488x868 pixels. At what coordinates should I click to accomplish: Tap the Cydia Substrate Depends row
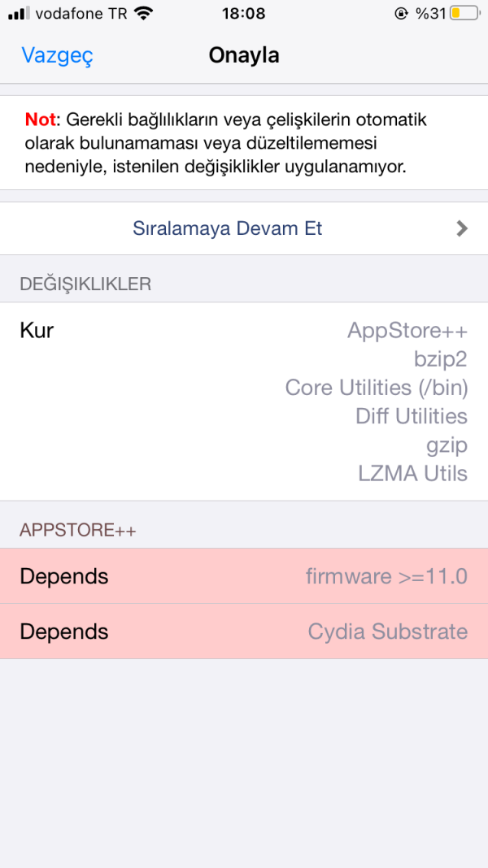pyautogui.click(x=244, y=631)
